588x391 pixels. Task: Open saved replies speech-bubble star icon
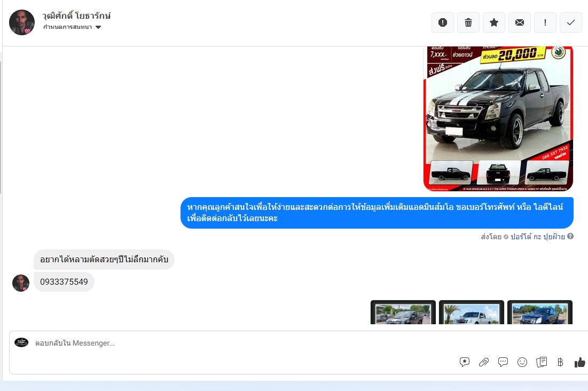464,362
